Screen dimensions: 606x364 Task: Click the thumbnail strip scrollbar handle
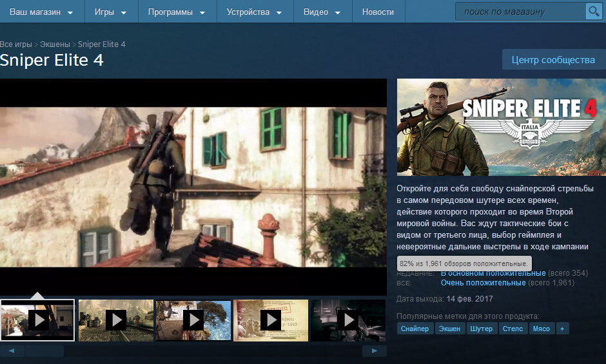[x=44, y=351]
